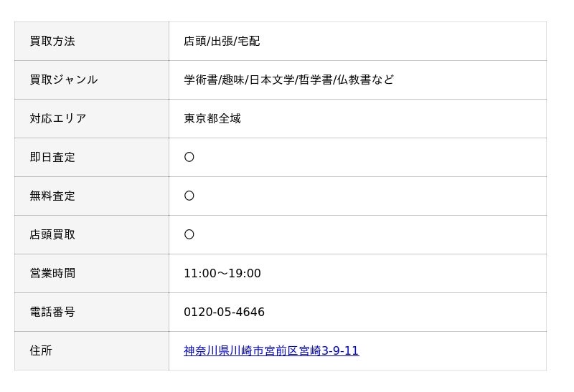Click the 東京都全域 area text
The width and height of the screenshot is (574, 392).
(x=212, y=118)
